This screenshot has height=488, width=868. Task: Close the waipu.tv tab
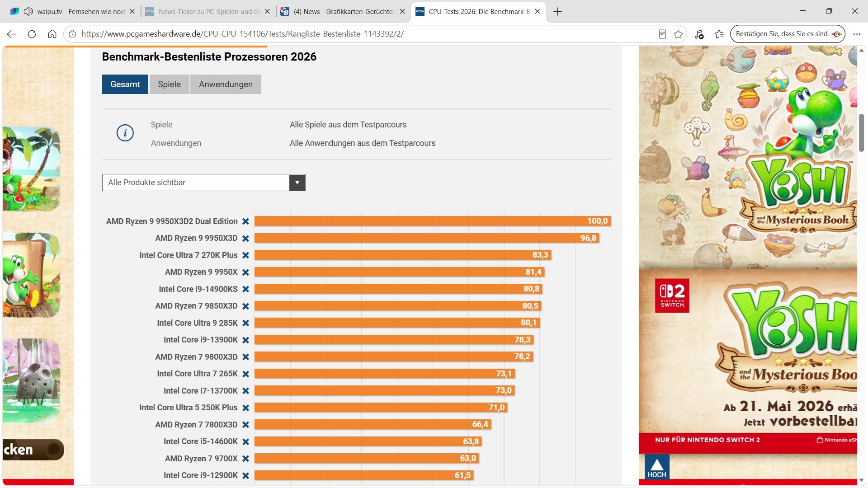click(132, 11)
